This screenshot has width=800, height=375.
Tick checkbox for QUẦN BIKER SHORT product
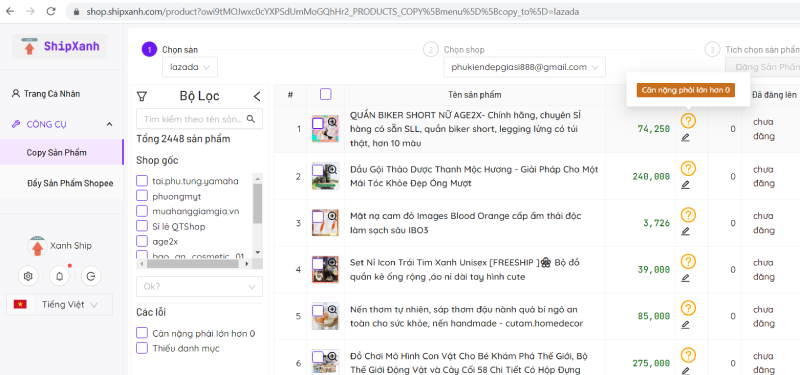tap(318, 123)
